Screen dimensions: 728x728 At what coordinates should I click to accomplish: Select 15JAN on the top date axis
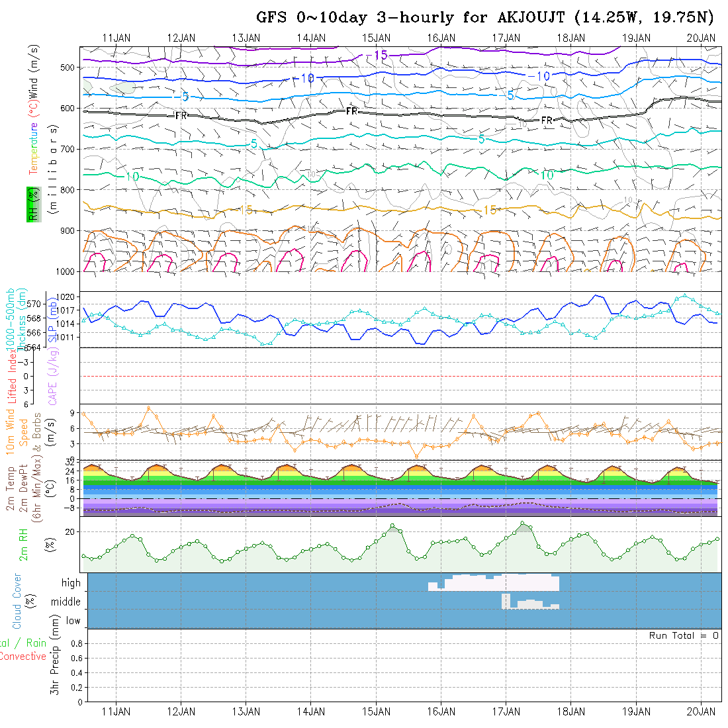coord(376,38)
